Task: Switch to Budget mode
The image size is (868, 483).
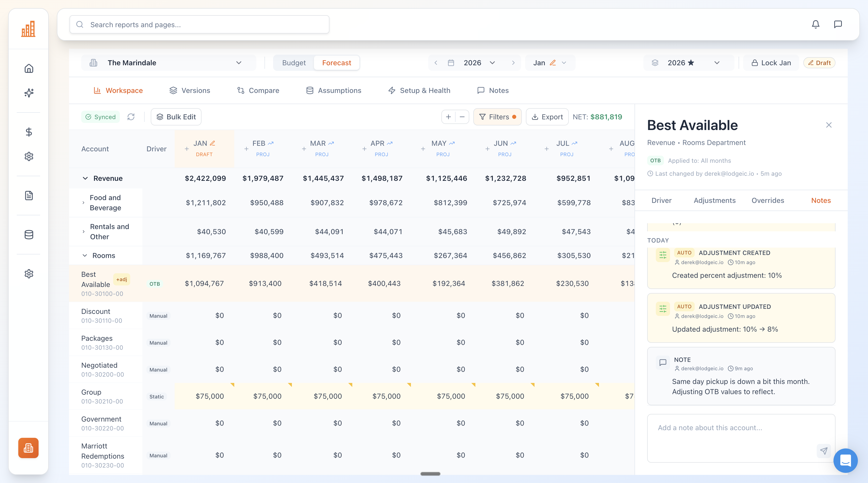Action: pos(294,63)
